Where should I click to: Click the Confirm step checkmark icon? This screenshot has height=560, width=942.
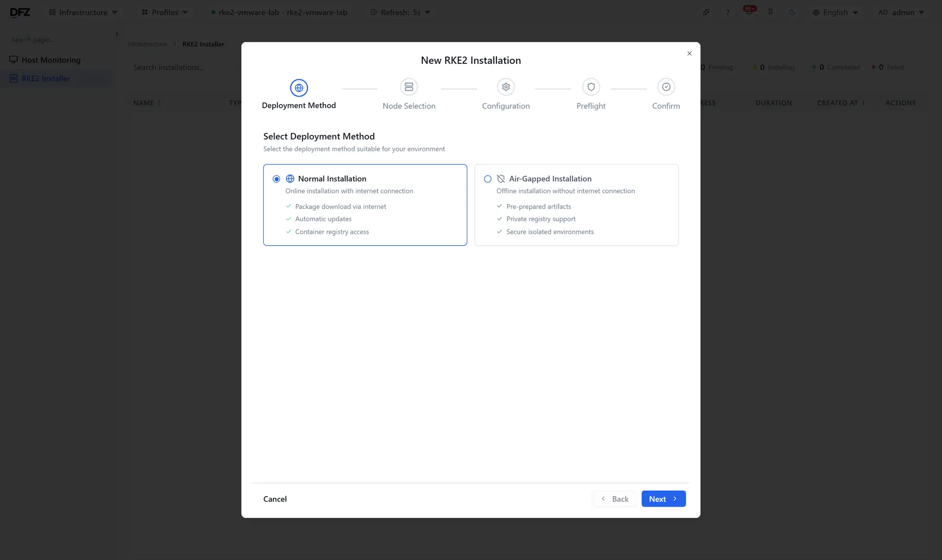(x=666, y=87)
